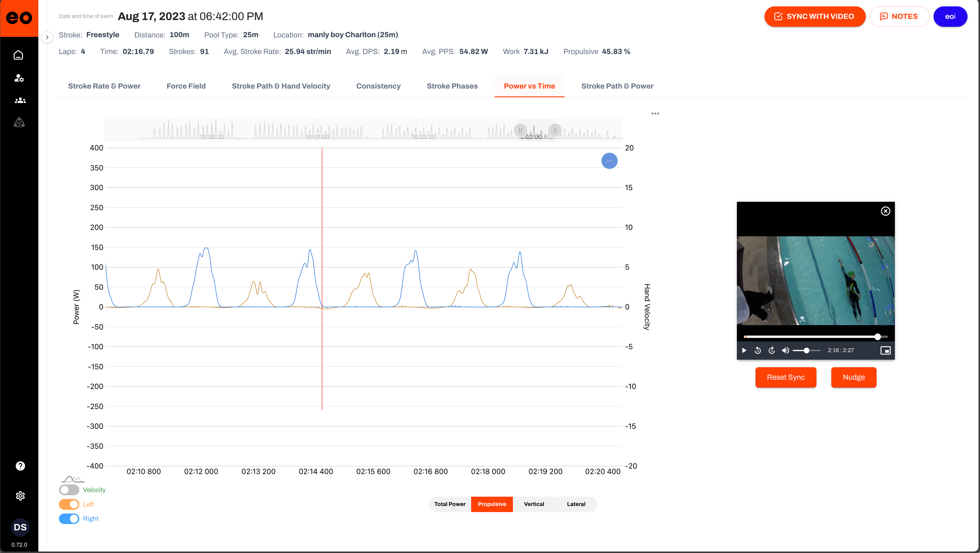The image size is (980, 553).
Task: Open the Home icon in sidebar
Action: (18, 55)
